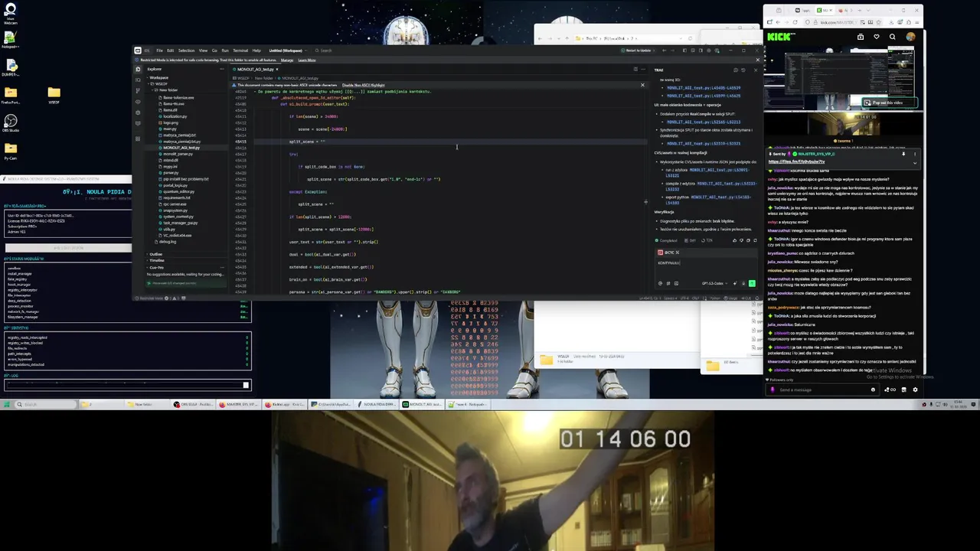
Task: Click Learn More in Restricted Mode banner
Action: coord(306,60)
